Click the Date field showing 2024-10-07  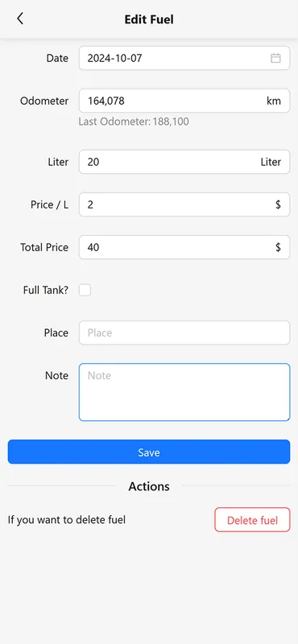point(184,58)
